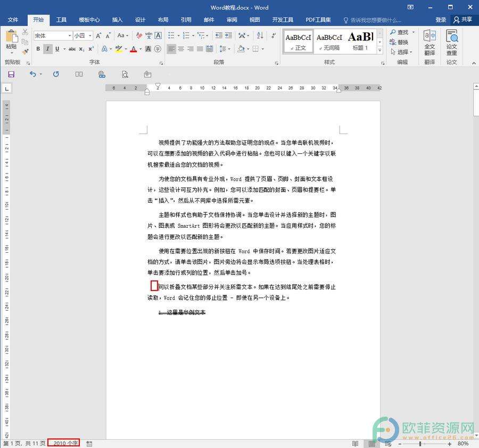Screen dimensions: 479x448
Task: Toggle center paragraph alignment
Action: tap(181, 49)
